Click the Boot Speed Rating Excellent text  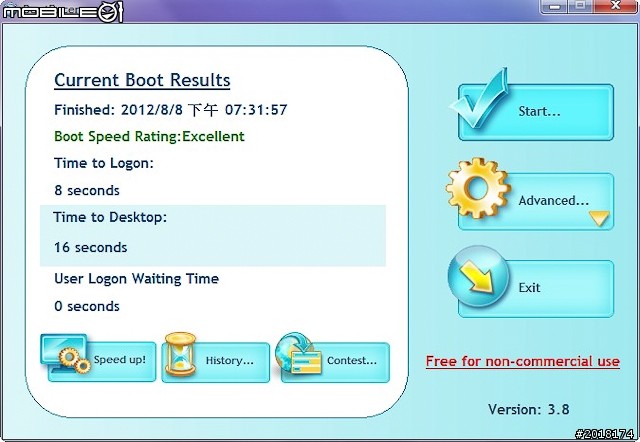(149, 136)
